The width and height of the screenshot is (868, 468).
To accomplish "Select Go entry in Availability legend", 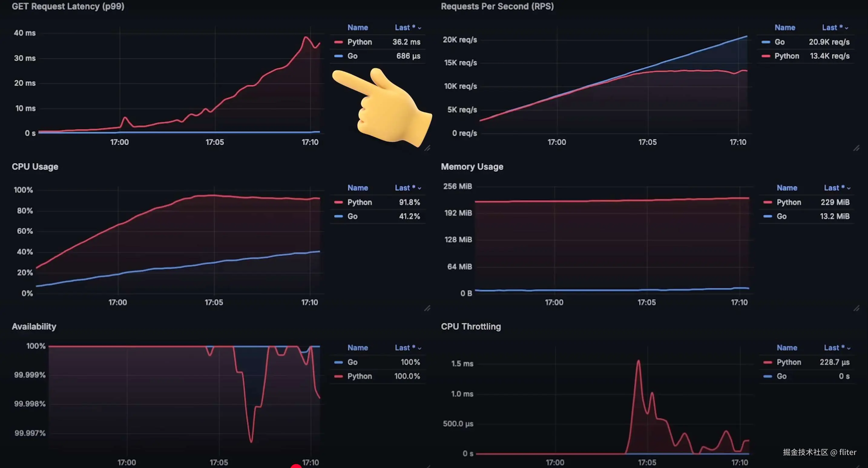I will (x=352, y=362).
